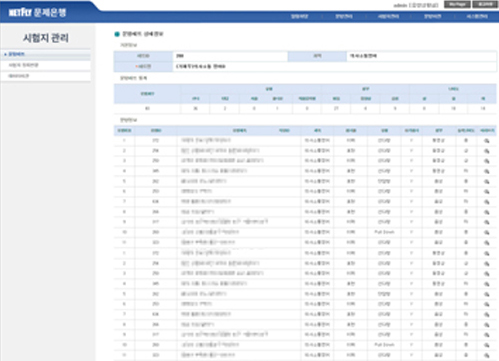Click the Pull Down cell in first-listed row 10
This screenshot has width=499, height=361.
tap(384, 232)
